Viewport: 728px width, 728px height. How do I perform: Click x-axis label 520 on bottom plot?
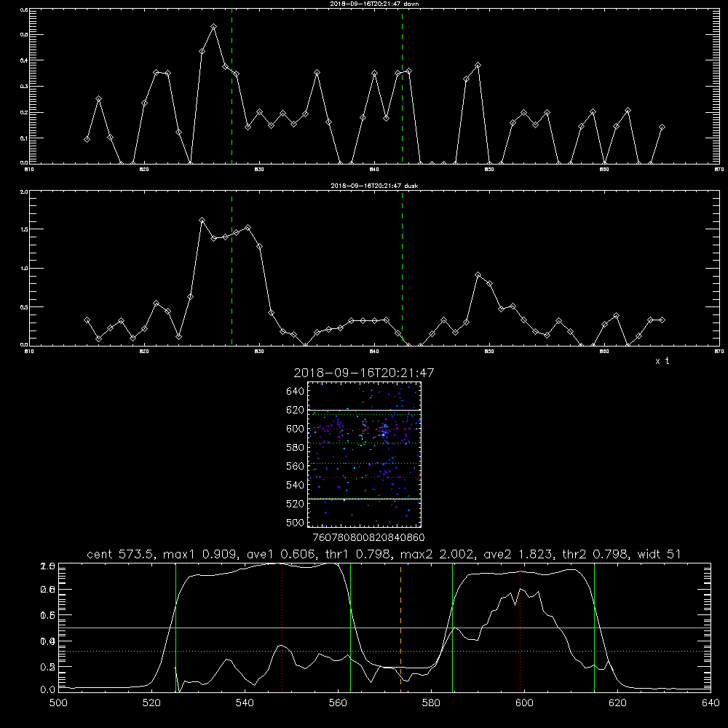tap(151, 703)
